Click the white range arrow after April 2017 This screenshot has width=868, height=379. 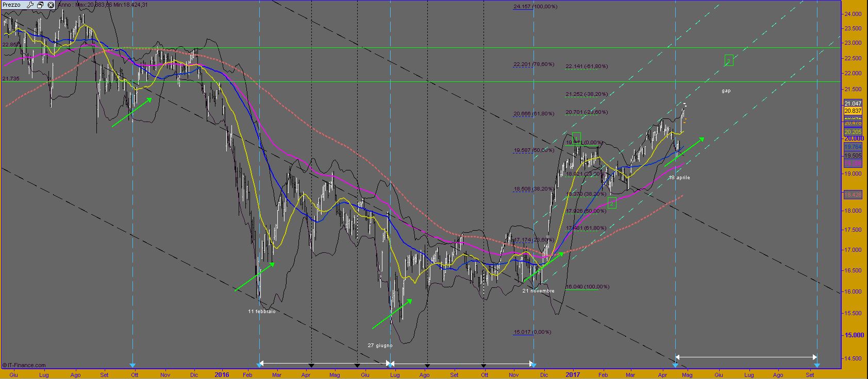(746, 357)
